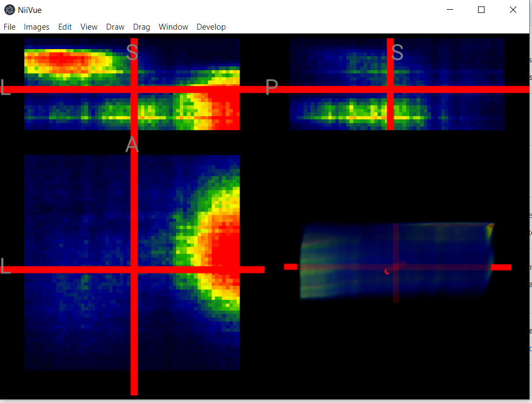Maximize the NiiVue window
Screen dimensions: 532x403
(481, 10)
